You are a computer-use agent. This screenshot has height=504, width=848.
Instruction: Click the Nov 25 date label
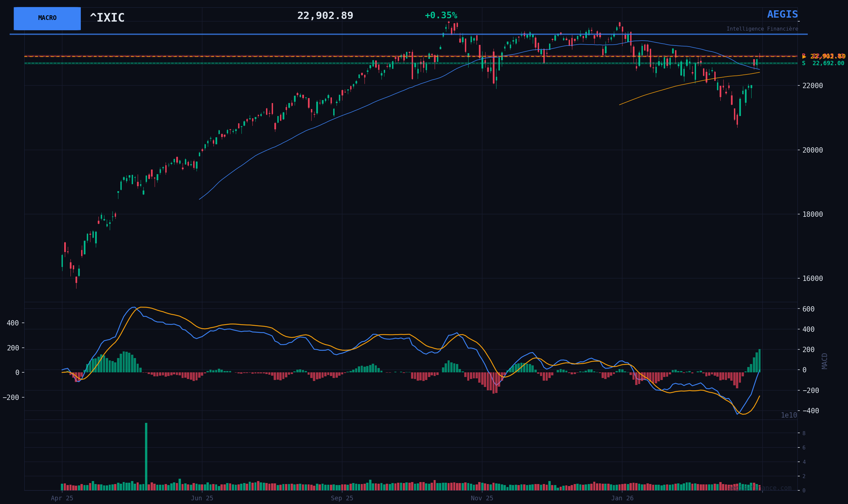point(482,498)
